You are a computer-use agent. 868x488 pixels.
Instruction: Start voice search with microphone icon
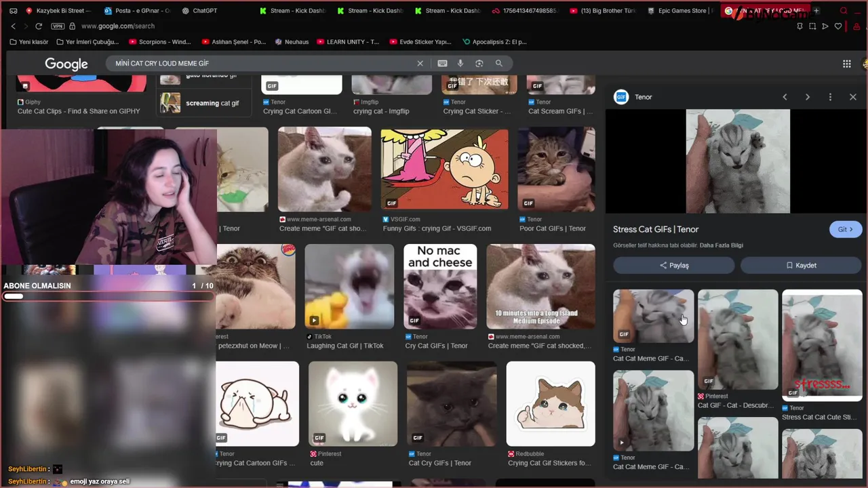[x=460, y=63]
